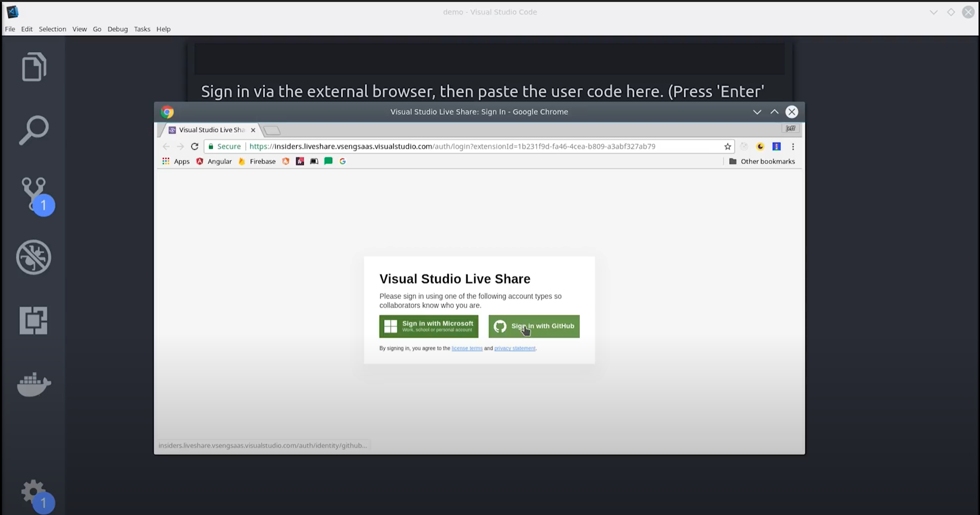This screenshot has width=980, height=515.
Task: Bookmark this page with the star icon
Action: pyautogui.click(x=728, y=147)
